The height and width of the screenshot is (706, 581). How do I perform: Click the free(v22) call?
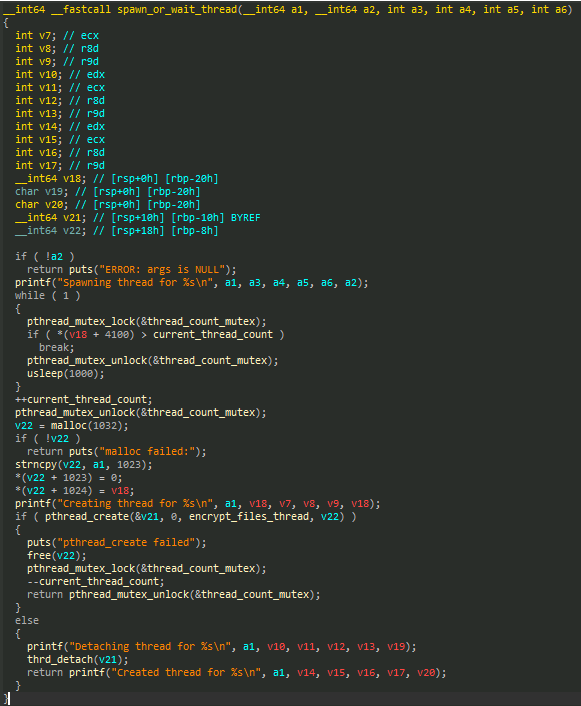56,556
